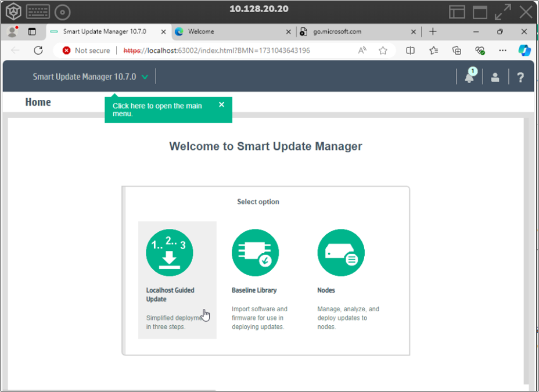The height and width of the screenshot is (392, 539).
Task: Open the user account icon
Action: pyautogui.click(x=495, y=77)
